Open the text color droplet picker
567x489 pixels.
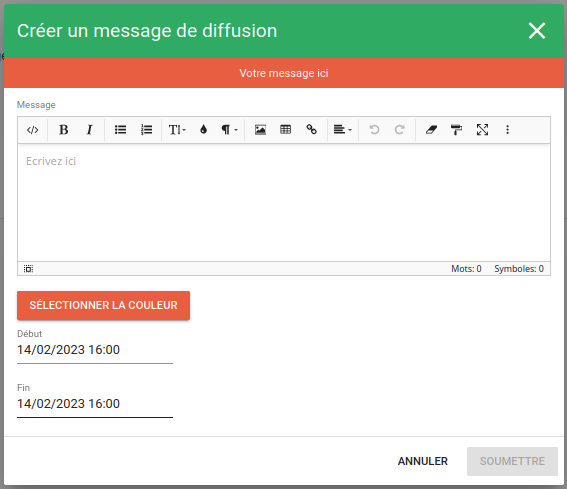pos(203,130)
